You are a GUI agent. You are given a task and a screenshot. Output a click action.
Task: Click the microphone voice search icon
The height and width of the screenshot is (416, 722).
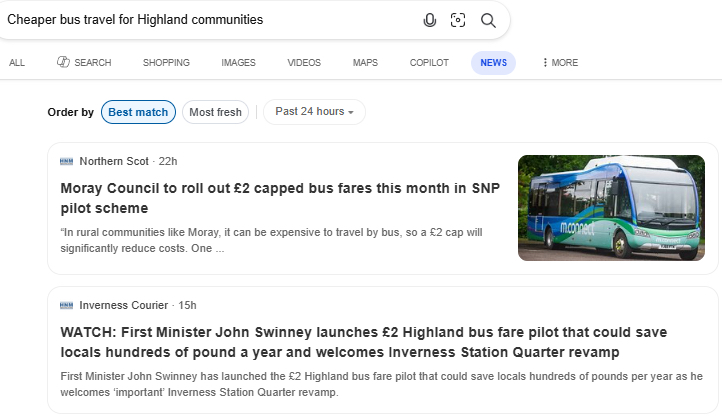pos(430,20)
